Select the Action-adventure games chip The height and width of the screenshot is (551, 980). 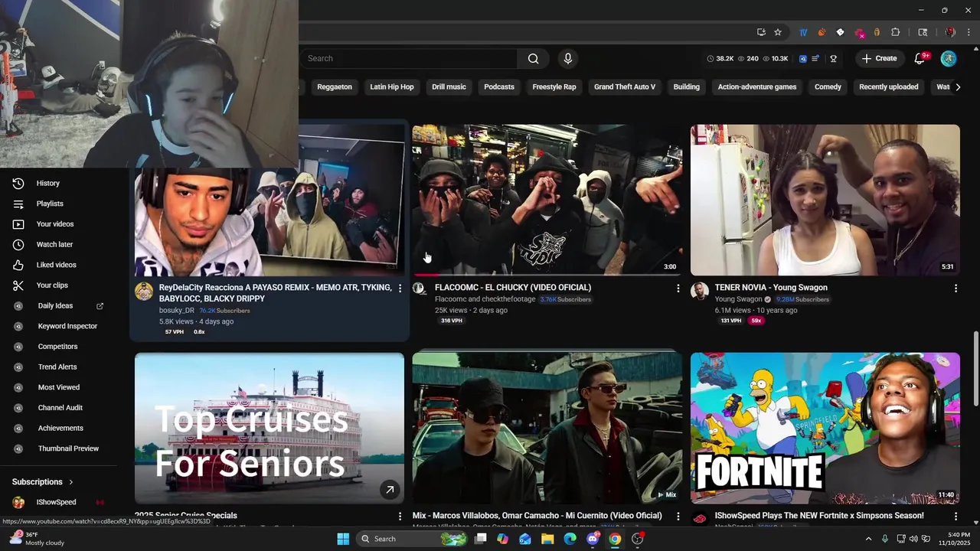click(757, 87)
